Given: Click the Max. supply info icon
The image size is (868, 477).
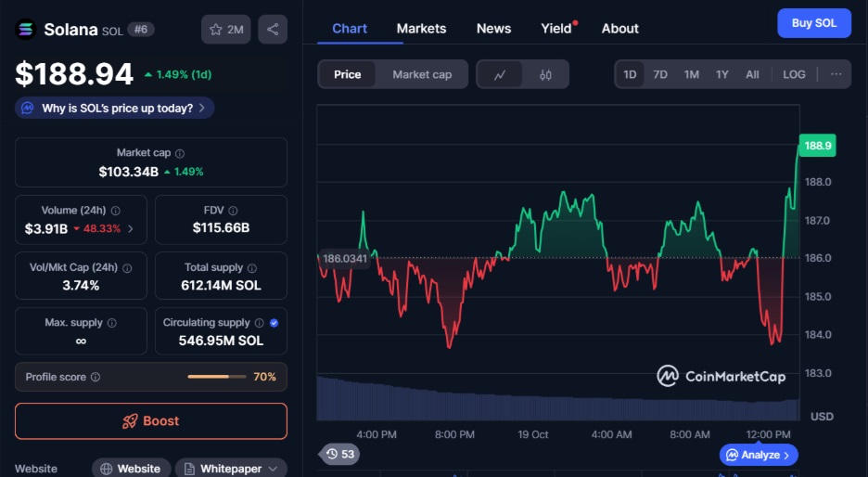Looking at the screenshot, I should (x=112, y=323).
